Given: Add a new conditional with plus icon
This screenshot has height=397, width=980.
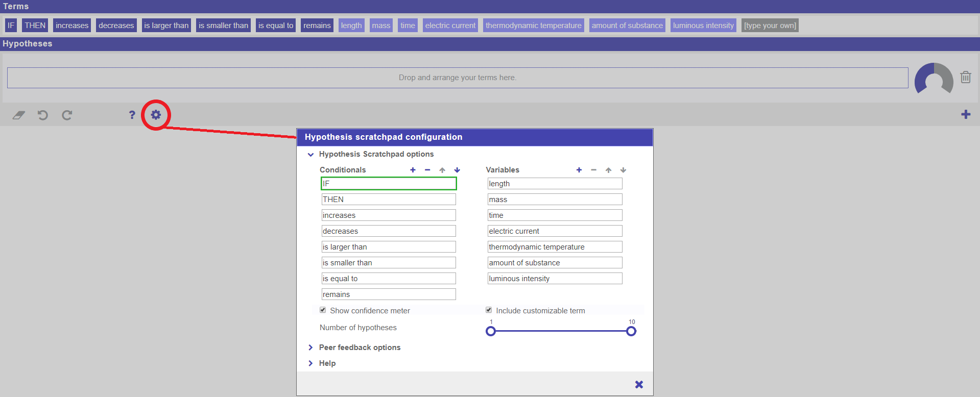Looking at the screenshot, I should coord(413,170).
